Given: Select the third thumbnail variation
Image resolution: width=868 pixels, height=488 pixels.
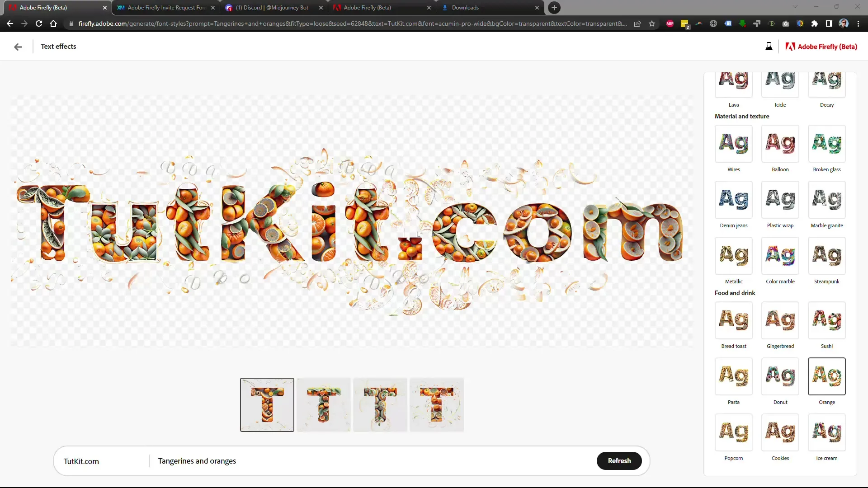Looking at the screenshot, I should pyautogui.click(x=380, y=405).
